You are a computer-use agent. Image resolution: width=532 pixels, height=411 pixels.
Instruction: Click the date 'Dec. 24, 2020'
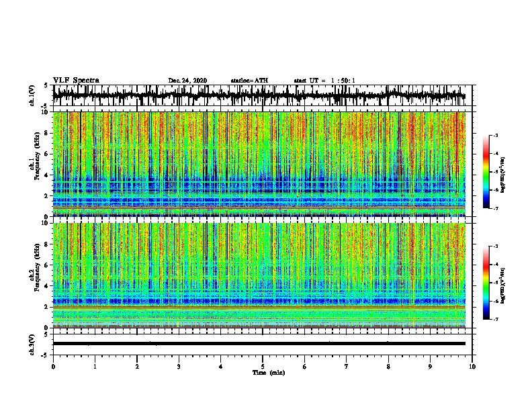(187, 81)
